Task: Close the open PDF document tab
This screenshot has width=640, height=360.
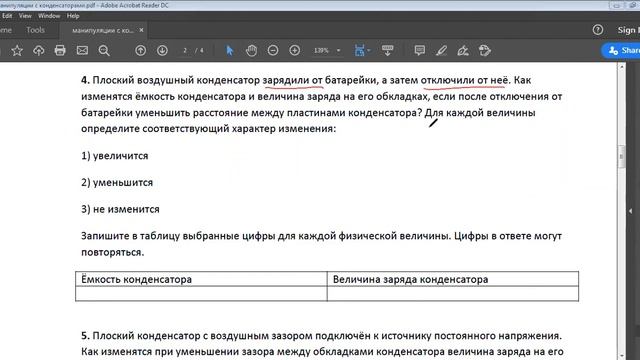Action: click(141, 30)
